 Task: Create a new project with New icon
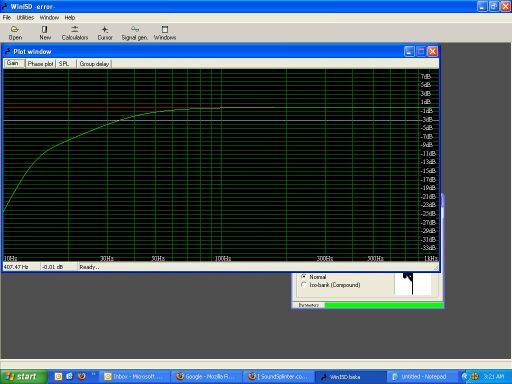tap(45, 33)
